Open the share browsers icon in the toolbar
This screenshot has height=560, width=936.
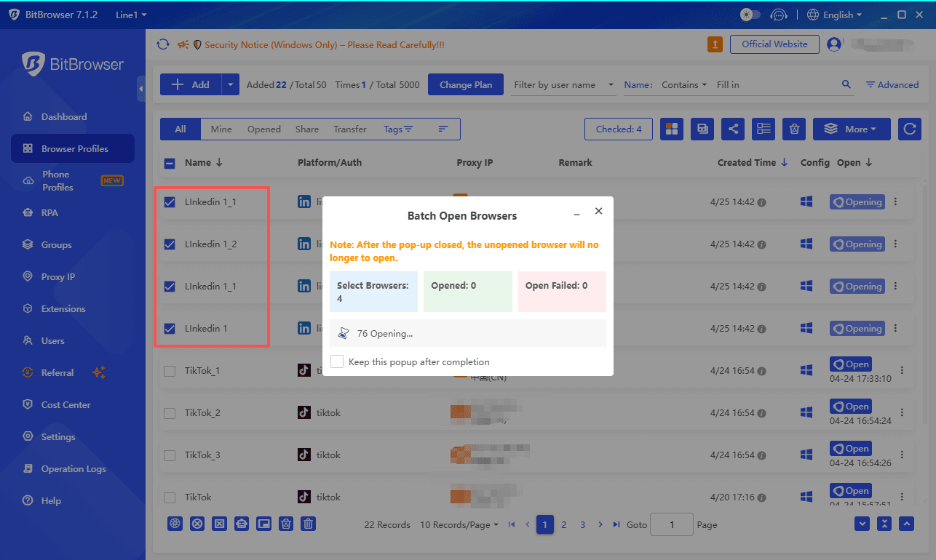click(733, 129)
